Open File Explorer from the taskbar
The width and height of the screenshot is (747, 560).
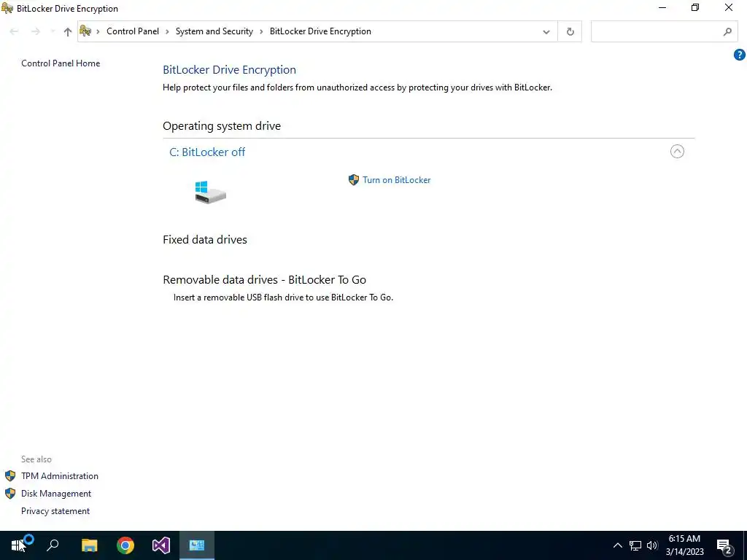89,545
